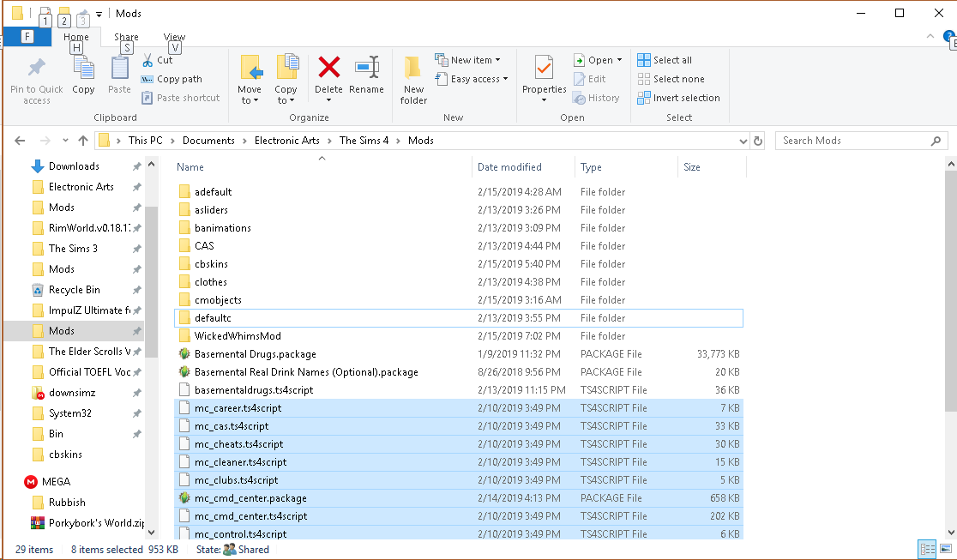This screenshot has height=560, width=957.
Task: Click Invert selection in ribbon
Action: pos(678,98)
